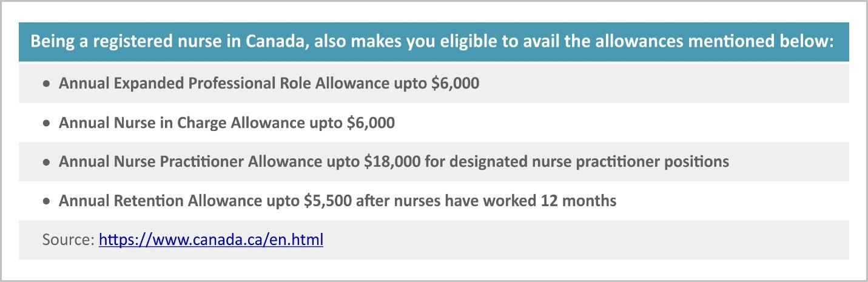
Task: Click the teal header banner text
Action: pyautogui.click(x=432, y=42)
